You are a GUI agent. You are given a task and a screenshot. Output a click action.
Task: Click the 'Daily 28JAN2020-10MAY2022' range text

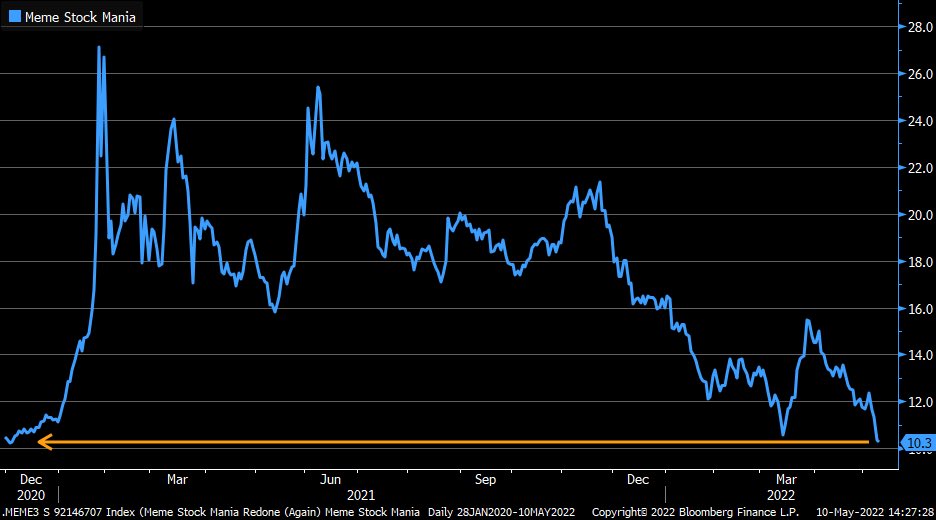tap(501, 512)
